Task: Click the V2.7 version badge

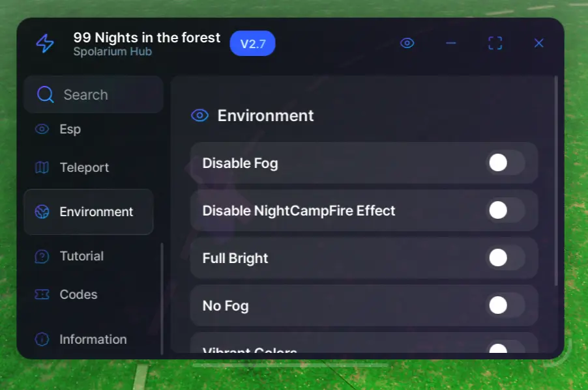Action: tap(252, 44)
